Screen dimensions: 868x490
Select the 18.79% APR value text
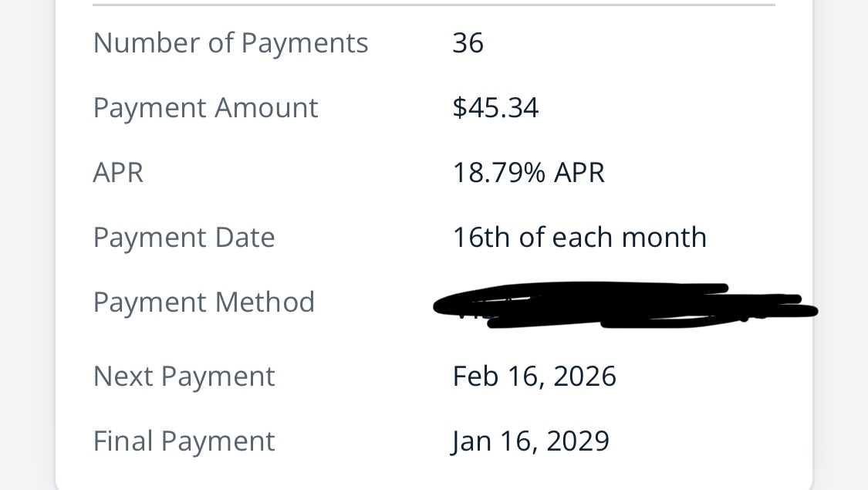tap(529, 173)
